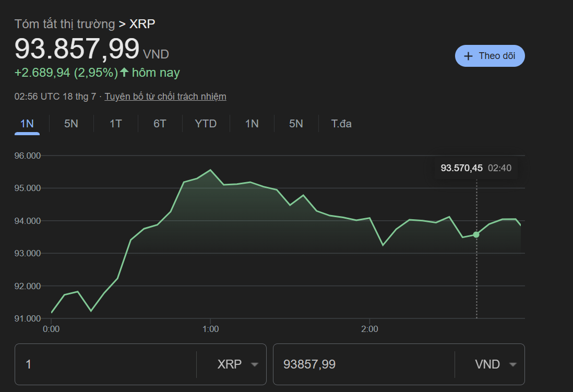573x392 pixels.
Task: Go to Tóm tắt thị trường breadcrumb
Action: coord(64,24)
